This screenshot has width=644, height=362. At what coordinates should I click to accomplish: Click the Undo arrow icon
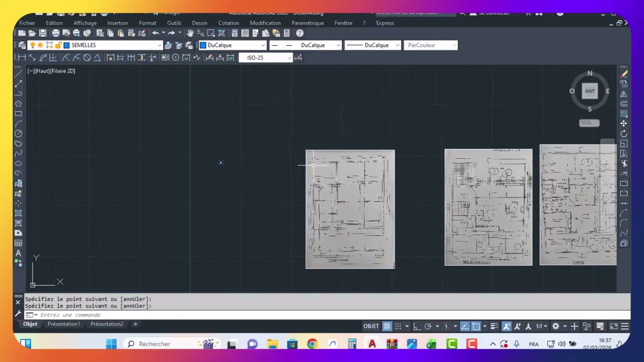tap(155, 33)
